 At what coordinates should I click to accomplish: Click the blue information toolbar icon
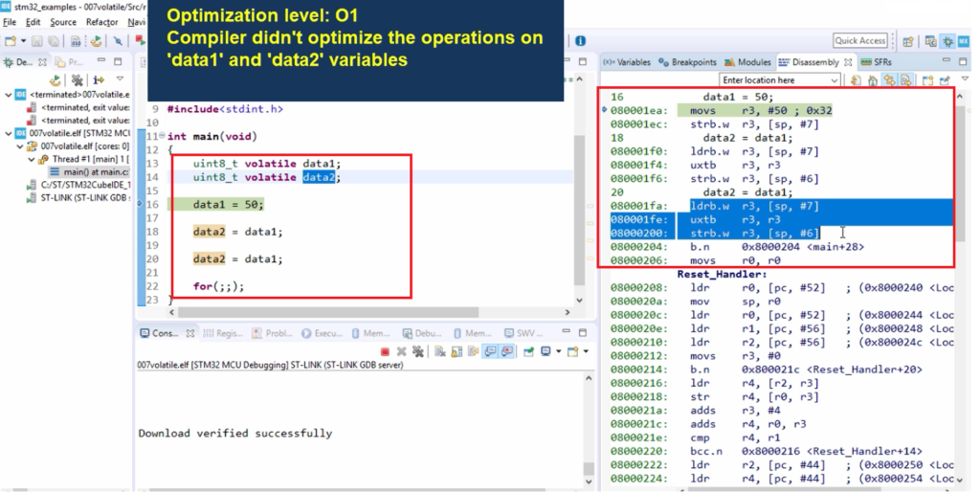coord(580,41)
